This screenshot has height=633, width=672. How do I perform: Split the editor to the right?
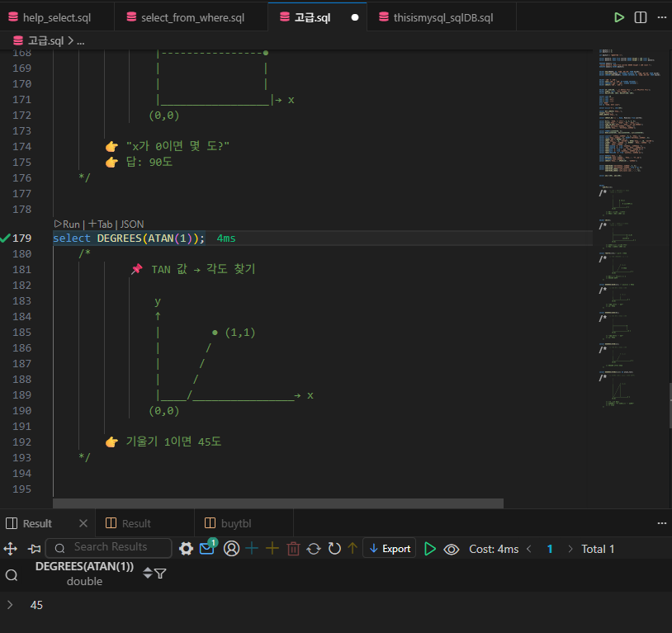[x=641, y=17]
